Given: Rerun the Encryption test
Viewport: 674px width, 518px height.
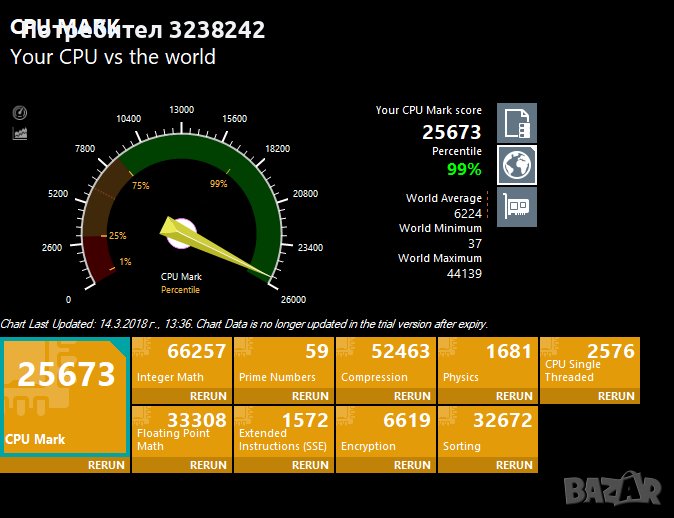Looking at the screenshot, I should tap(412, 465).
